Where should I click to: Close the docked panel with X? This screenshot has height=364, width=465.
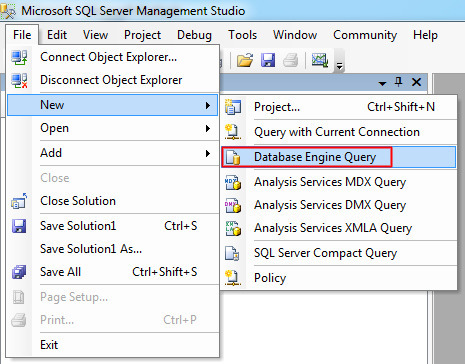[417, 82]
